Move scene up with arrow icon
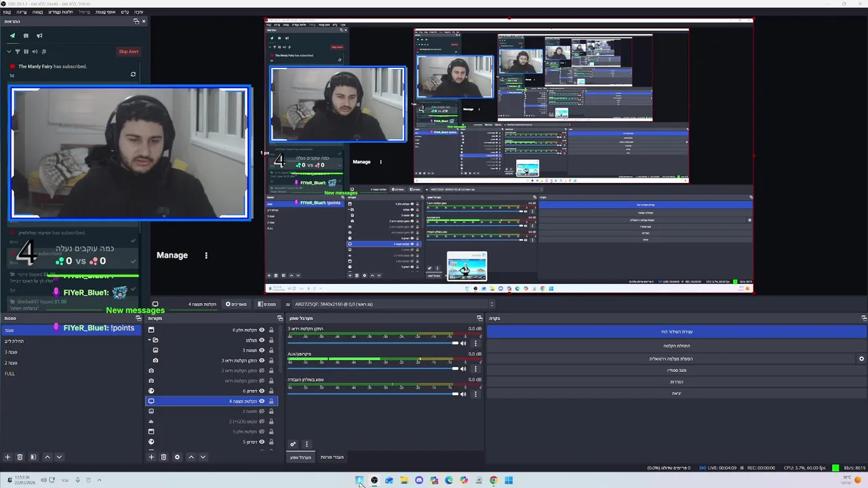This screenshot has width=868, height=488. click(x=47, y=457)
